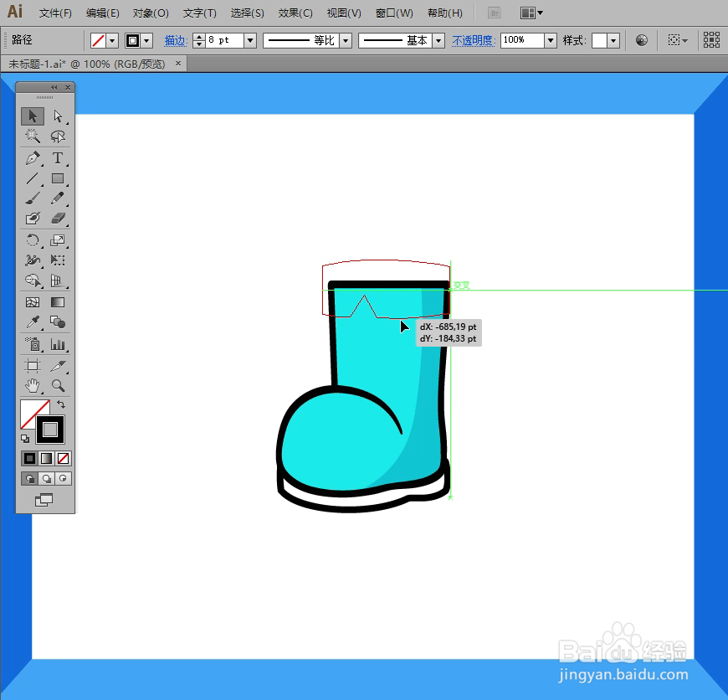Image resolution: width=728 pixels, height=700 pixels.
Task: Open the fill color dropdown in control bar
Action: pos(112,41)
